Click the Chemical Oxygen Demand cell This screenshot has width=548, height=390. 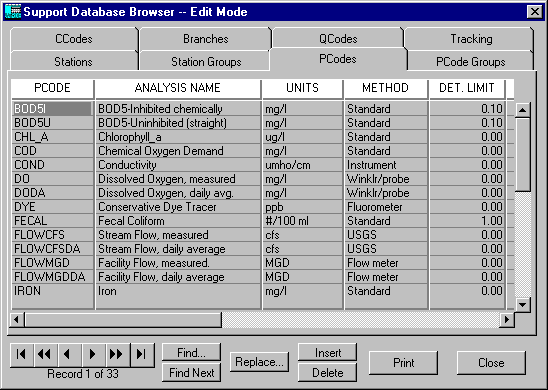click(x=178, y=151)
